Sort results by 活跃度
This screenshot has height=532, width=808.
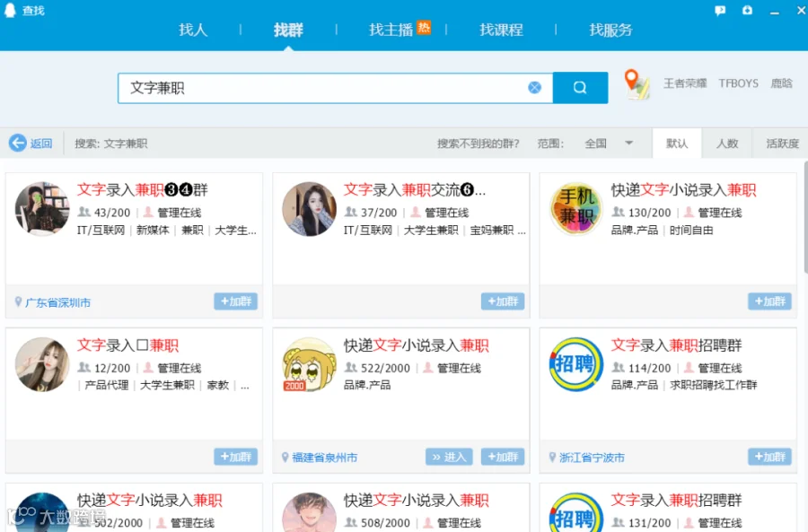pos(782,144)
